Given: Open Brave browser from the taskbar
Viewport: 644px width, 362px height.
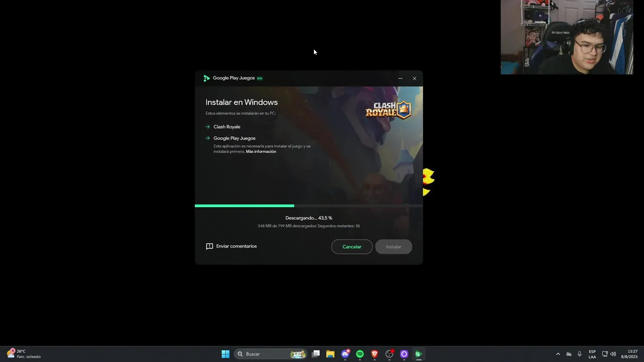Looking at the screenshot, I should pyautogui.click(x=374, y=354).
